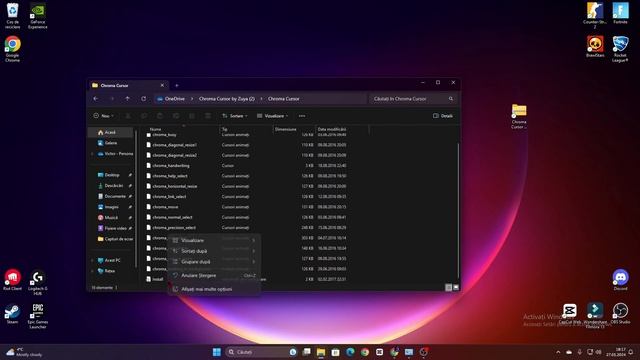
Task: Select the chroma_diagonal_resize2 file
Action: pyautogui.click(x=174, y=155)
